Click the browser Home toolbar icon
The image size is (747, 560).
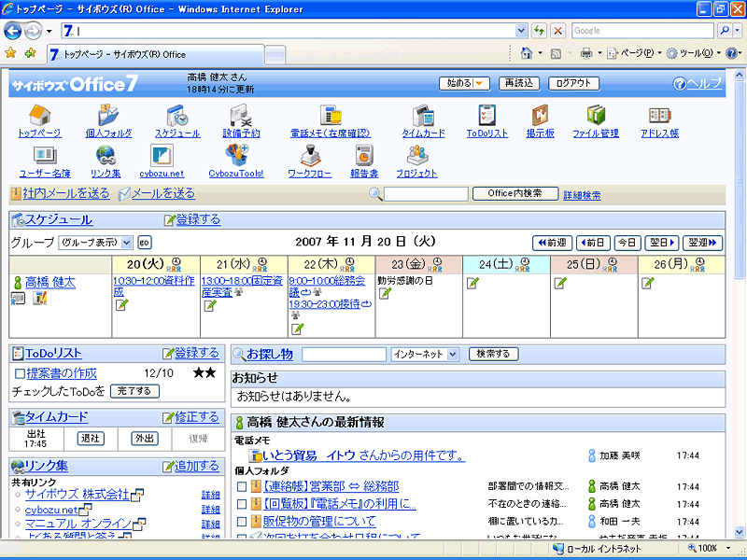527,53
